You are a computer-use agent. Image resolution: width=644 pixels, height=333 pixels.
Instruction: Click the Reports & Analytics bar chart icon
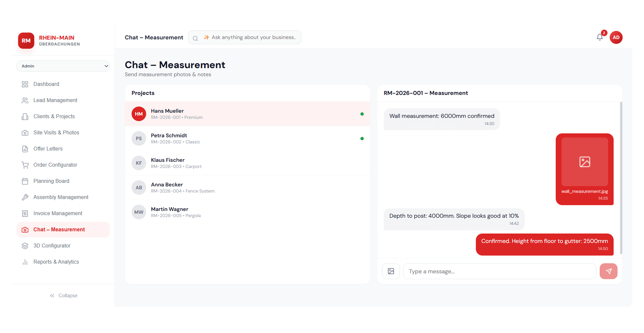click(x=25, y=262)
